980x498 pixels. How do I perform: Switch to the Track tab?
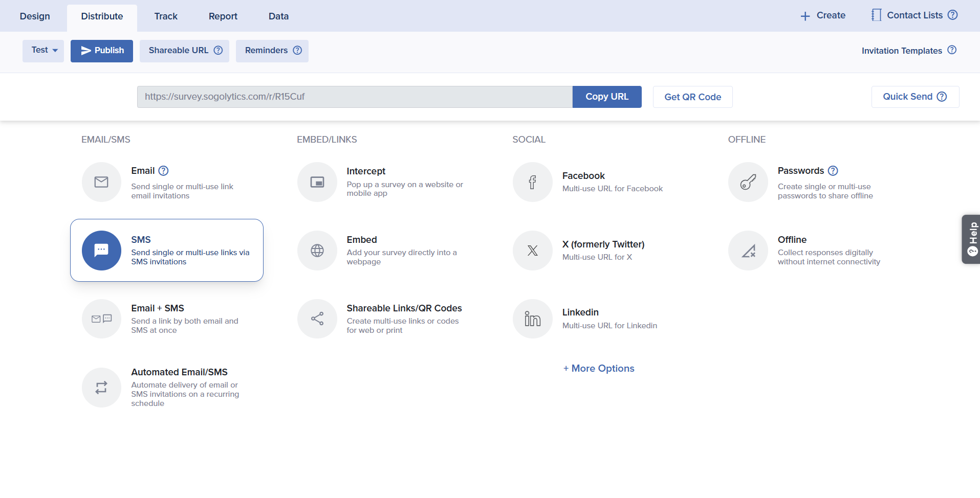(x=166, y=16)
